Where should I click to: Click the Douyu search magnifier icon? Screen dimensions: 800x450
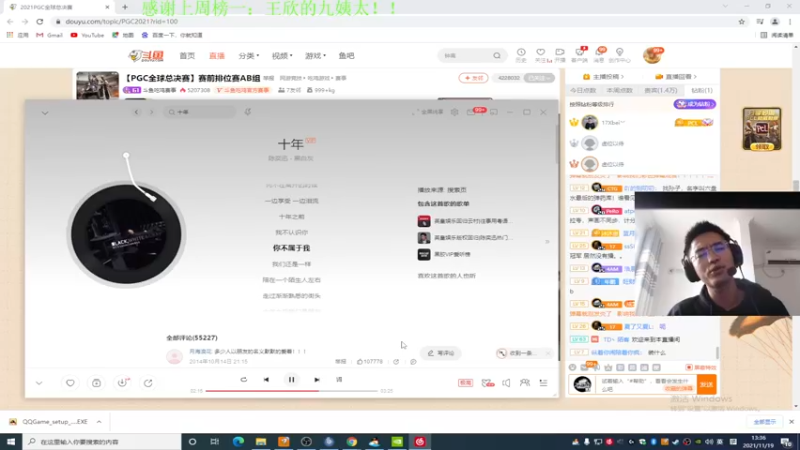pos(496,56)
